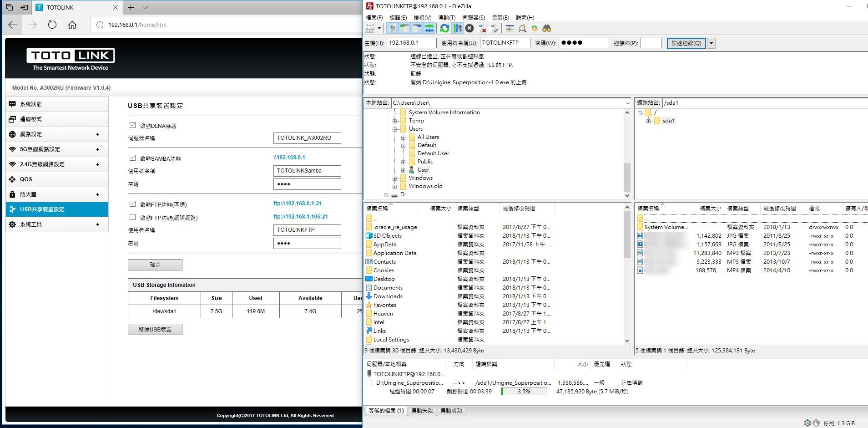Click the browser refresh icon
Screen dimensions: 868x428
click(52, 25)
